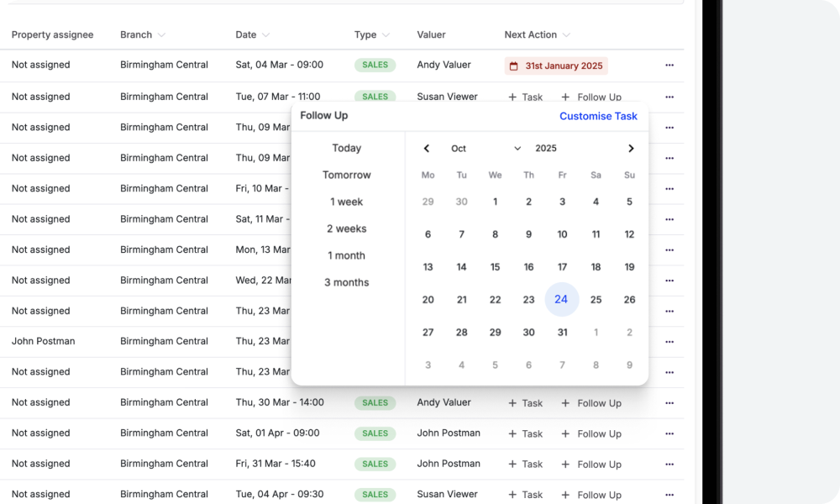Screen dimensions: 840x504
Task: Click the ellipsis menu on the Tue, 04 Apr row
Action: [669, 494]
